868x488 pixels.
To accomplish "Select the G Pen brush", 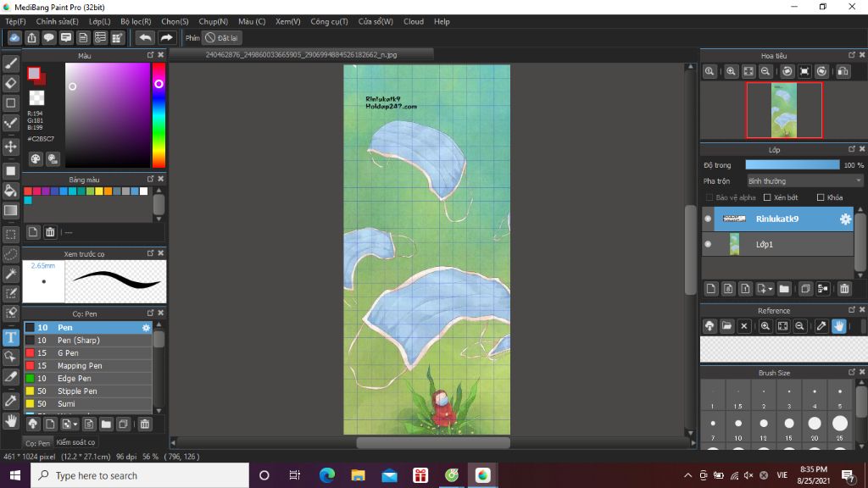I will point(88,353).
